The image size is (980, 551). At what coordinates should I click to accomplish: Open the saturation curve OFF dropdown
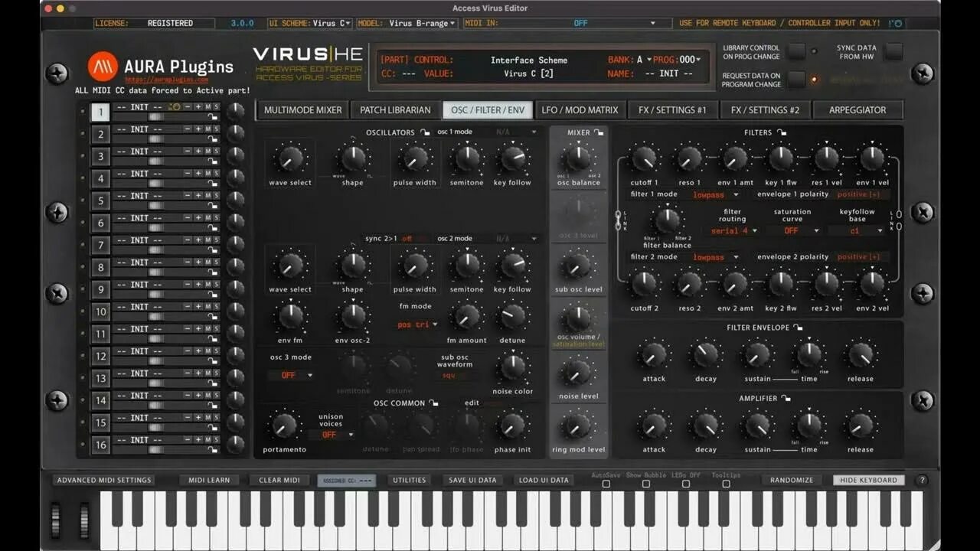(797, 230)
